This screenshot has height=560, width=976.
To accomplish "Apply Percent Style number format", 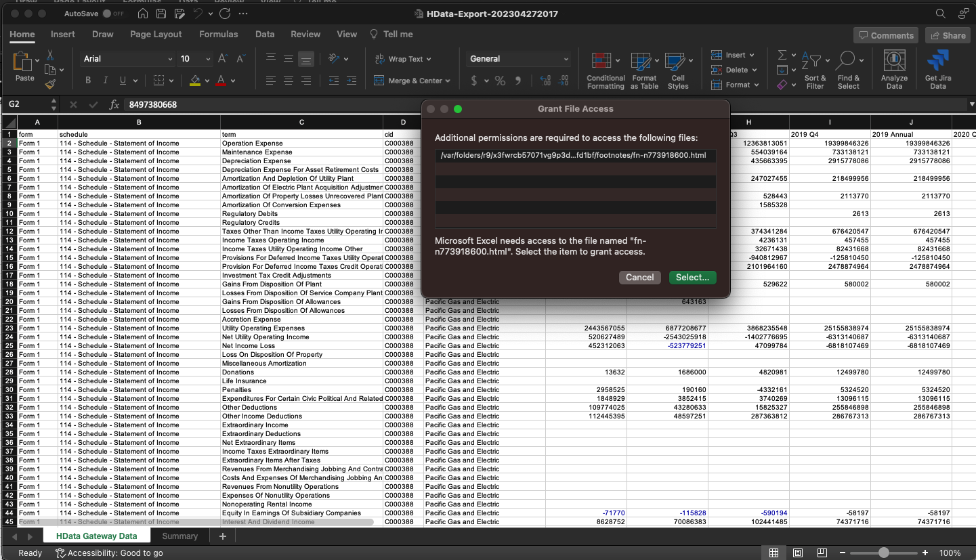I will [x=500, y=81].
